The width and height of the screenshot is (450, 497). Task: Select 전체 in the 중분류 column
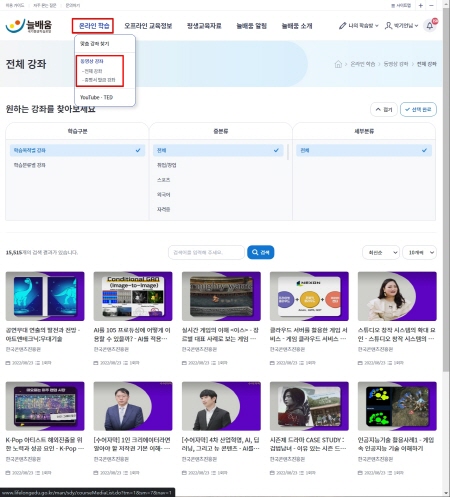click(x=218, y=150)
